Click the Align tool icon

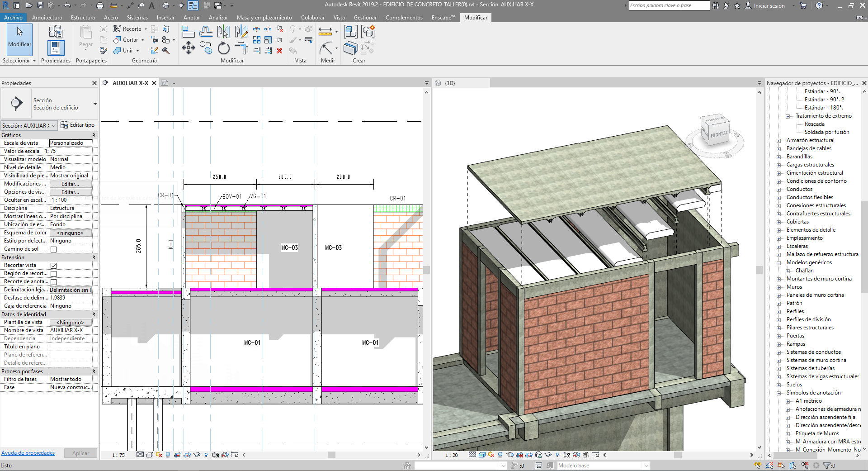coord(187,31)
